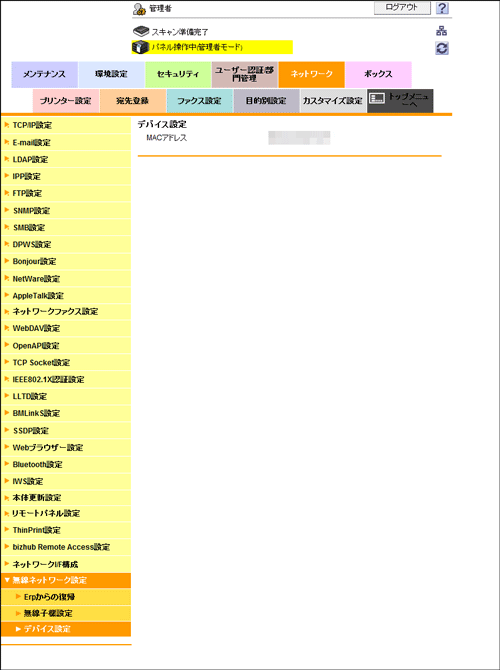Expand TCP/IP設定 in sidebar
The width and height of the screenshot is (500, 670).
66,126
